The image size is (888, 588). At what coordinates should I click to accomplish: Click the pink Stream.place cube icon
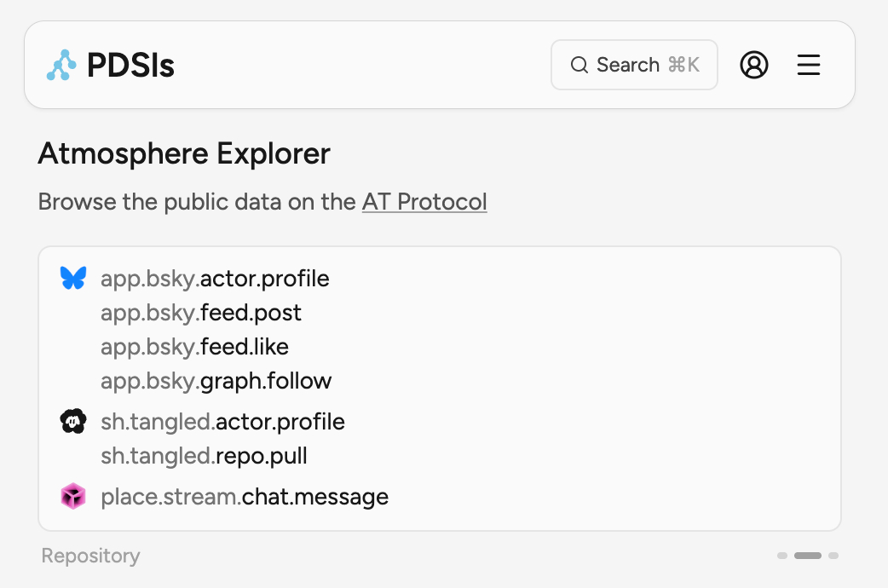click(73, 496)
